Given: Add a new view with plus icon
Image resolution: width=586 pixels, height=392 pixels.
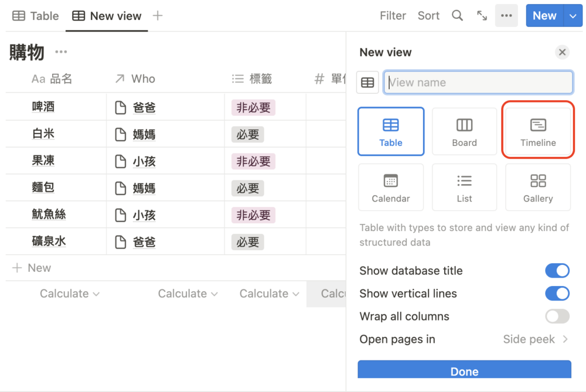Looking at the screenshot, I should (x=158, y=15).
